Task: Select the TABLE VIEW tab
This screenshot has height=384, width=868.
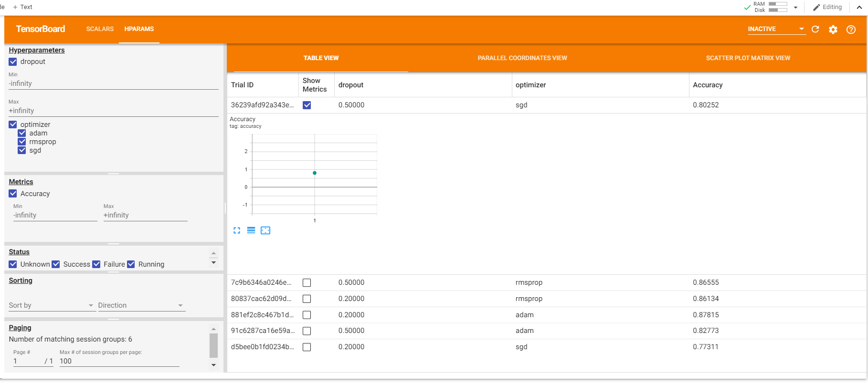Action: click(321, 58)
